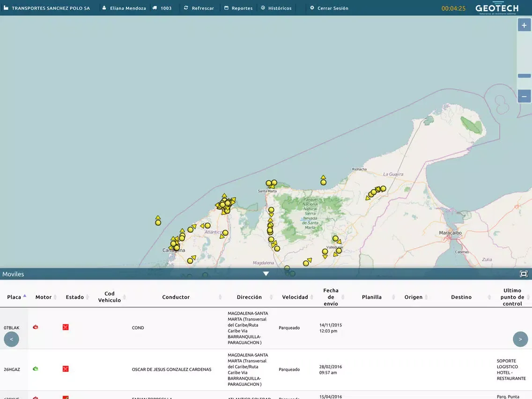Sort table by Cod Vehiculo column
532x399 pixels.
click(109, 297)
